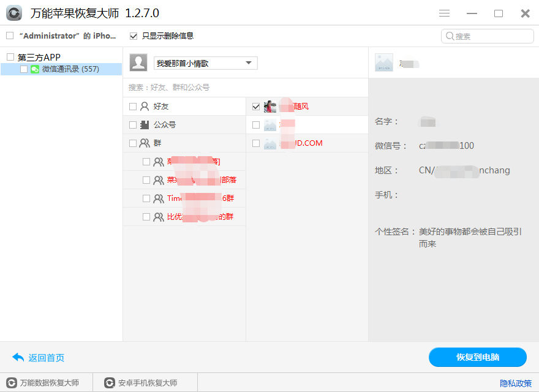Check the box for group ending 的群

point(146,217)
